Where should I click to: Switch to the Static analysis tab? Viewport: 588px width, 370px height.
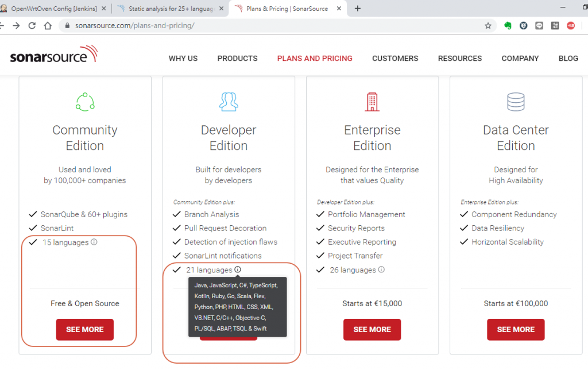coord(170,8)
